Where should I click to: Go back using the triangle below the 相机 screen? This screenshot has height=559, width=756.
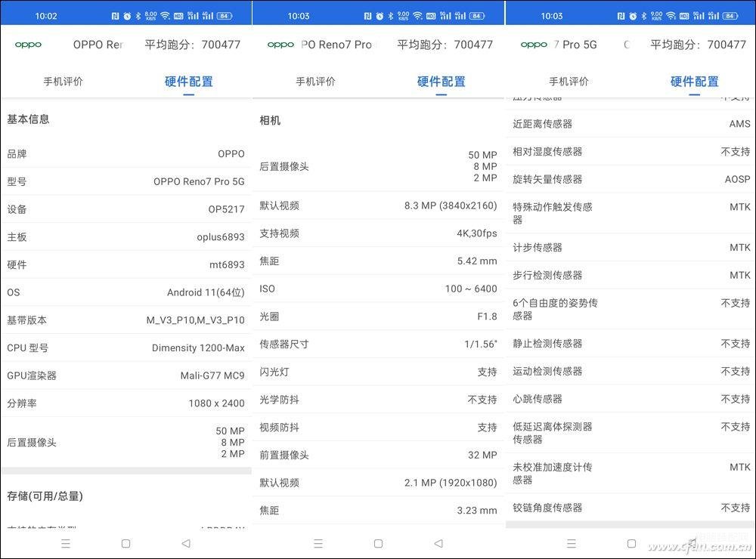tap(438, 544)
